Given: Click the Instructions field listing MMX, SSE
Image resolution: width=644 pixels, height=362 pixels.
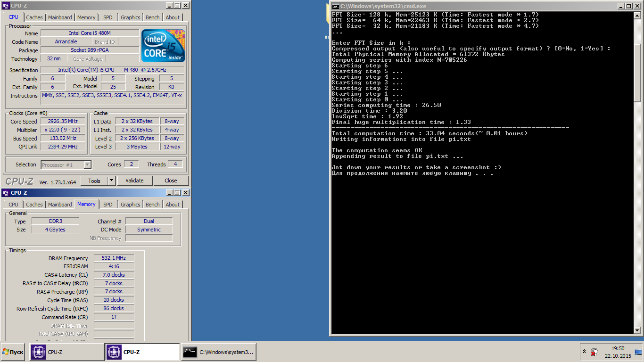Looking at the screenshot, I should point(112,99).
